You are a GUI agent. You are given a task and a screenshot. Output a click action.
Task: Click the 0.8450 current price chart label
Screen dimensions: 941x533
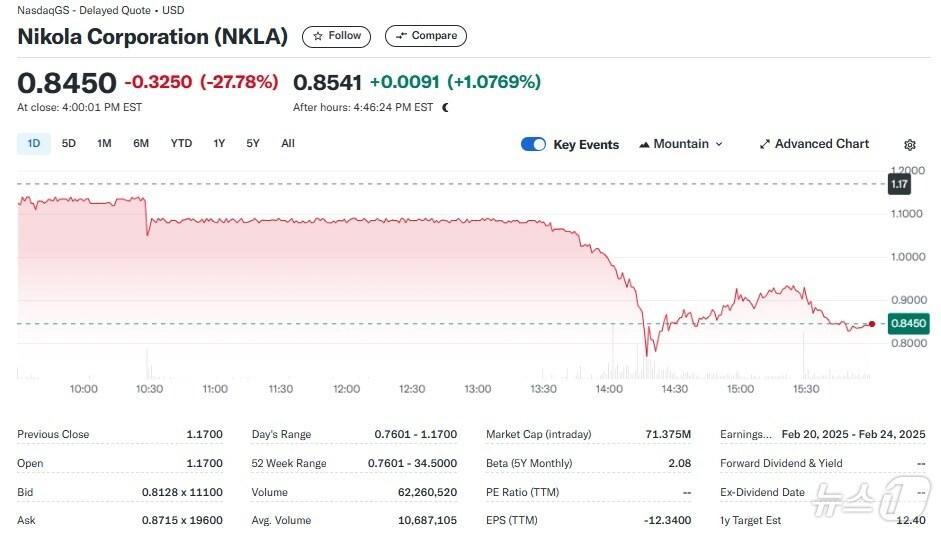pyautogui.click(x=908, y=323)
